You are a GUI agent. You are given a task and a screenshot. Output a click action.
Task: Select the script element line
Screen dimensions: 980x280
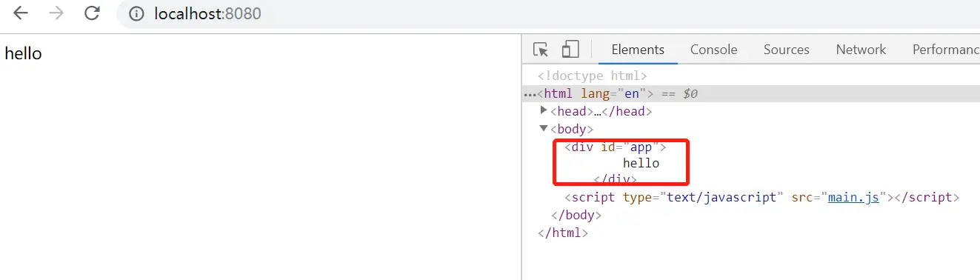762,197
